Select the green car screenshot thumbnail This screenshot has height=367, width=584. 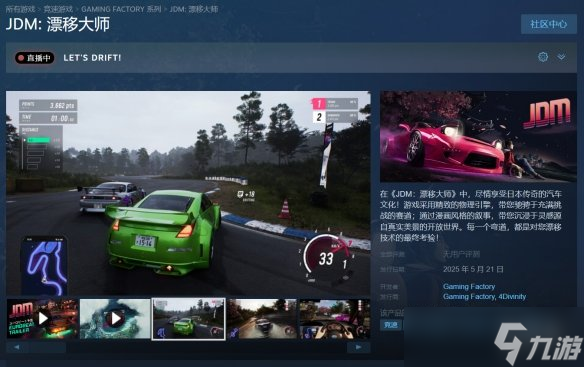point(188,319)
